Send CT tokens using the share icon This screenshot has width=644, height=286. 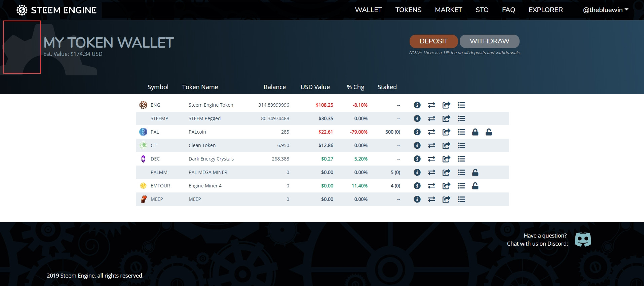446,145
